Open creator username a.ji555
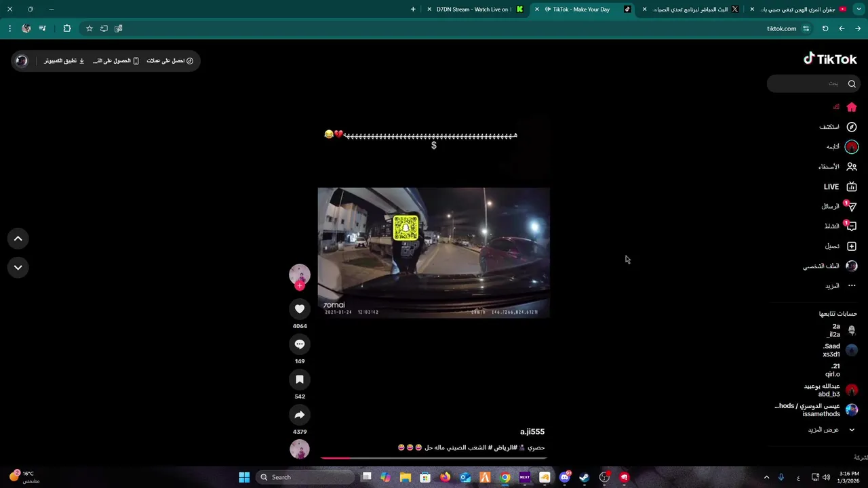 pos(532,432)
